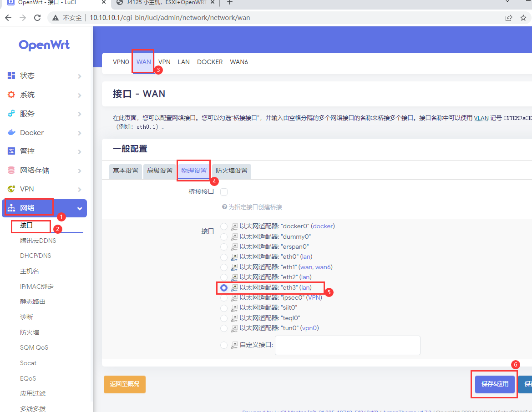Expand the VPN sidebar menu chevron

coord(80,189)
